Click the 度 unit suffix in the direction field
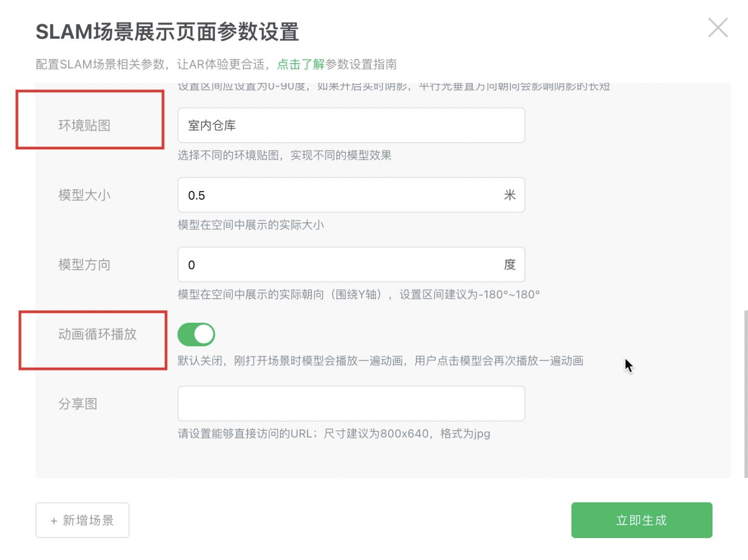Viewport: 748px width, 560px height. 510,265
